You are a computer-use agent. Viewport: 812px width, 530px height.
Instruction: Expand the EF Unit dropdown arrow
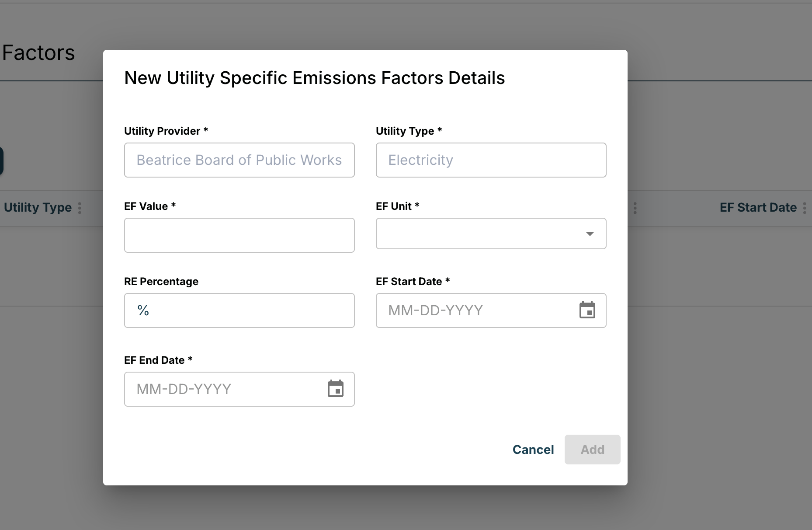pos(590,234)
